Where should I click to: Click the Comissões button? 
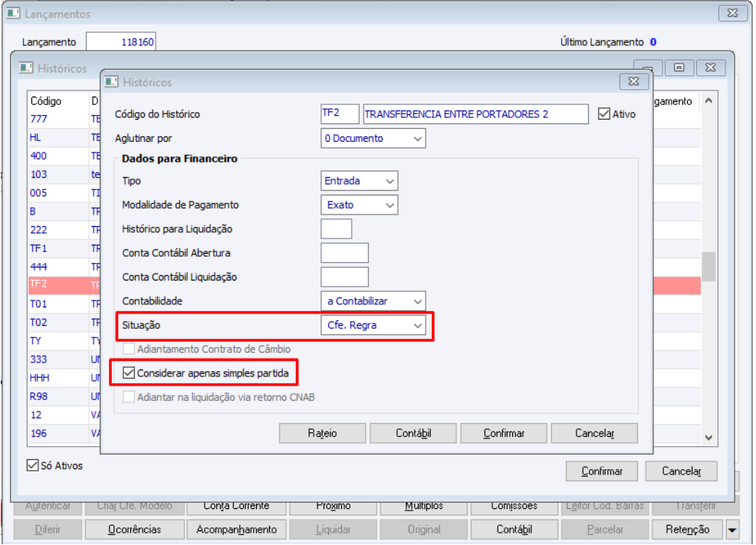[x=514, y=507]
